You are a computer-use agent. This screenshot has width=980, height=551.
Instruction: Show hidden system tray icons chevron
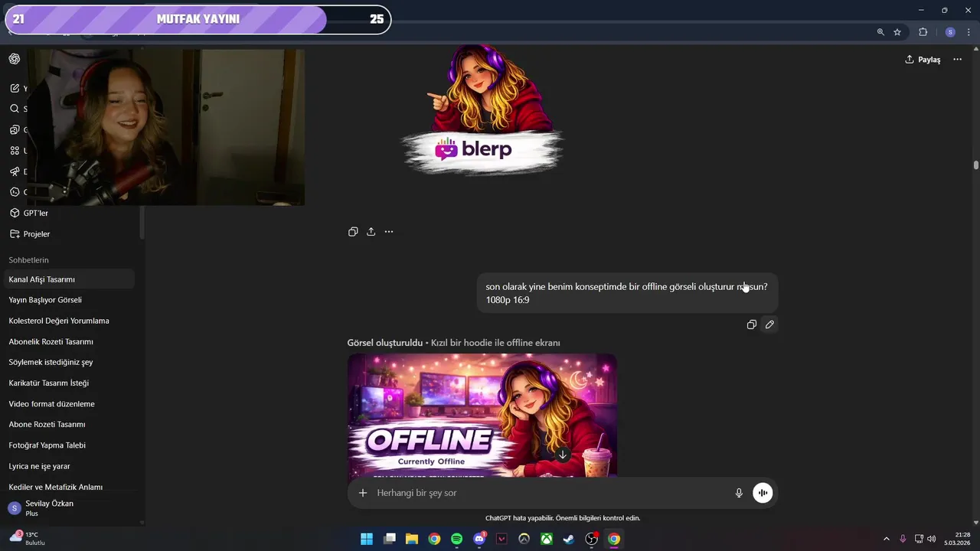[x=887, y=539]
